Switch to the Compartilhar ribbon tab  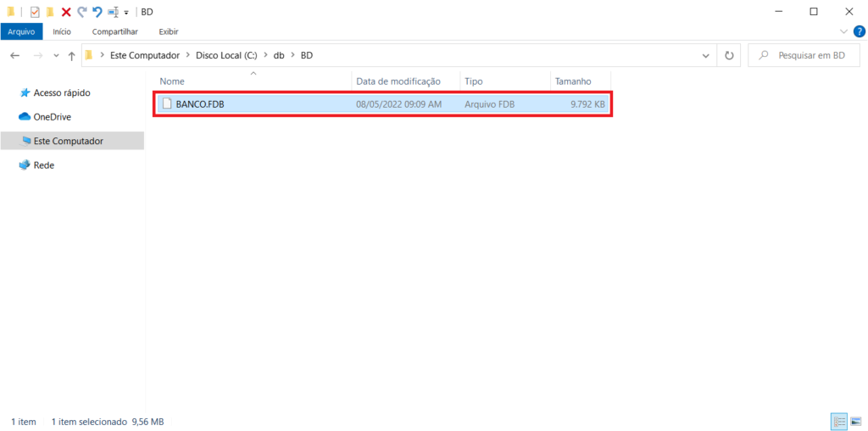(x=115, y=31)
